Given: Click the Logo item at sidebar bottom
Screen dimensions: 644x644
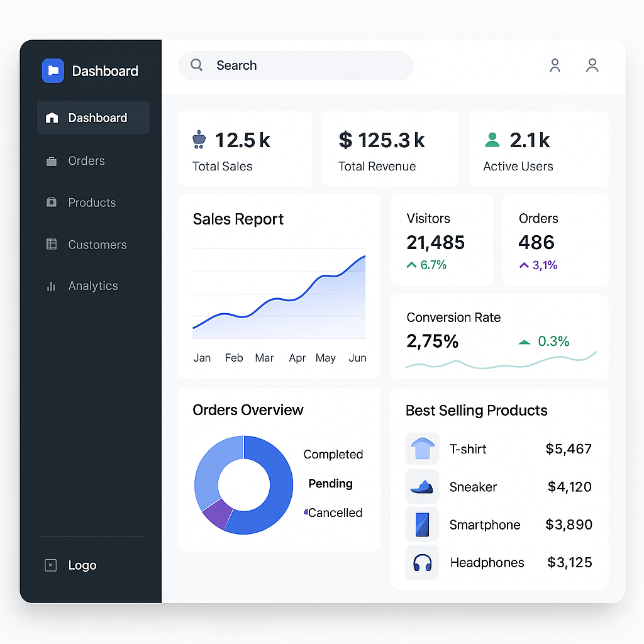Looking at the screenshot, I should coord(82,565).
